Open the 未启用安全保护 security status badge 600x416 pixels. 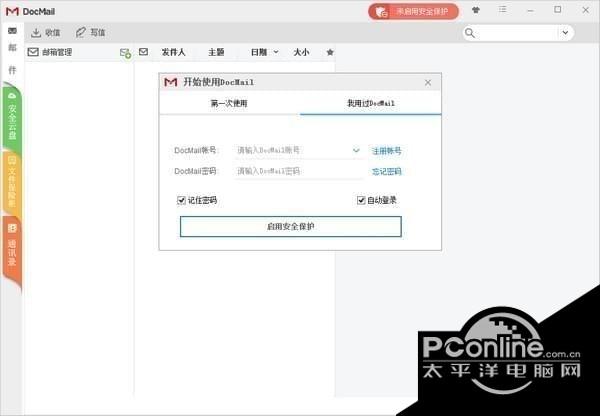click(x=413, y=12)
